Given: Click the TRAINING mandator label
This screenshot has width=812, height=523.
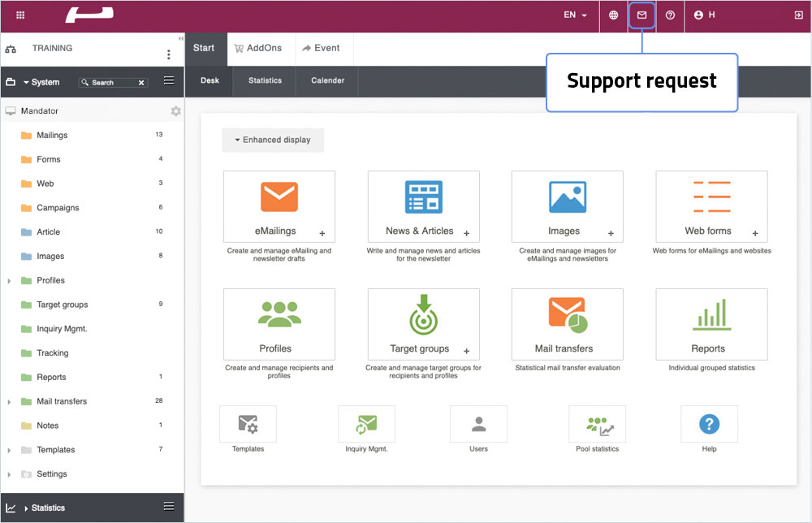Looking at the screenshot, I should click(x=52, y=48).
